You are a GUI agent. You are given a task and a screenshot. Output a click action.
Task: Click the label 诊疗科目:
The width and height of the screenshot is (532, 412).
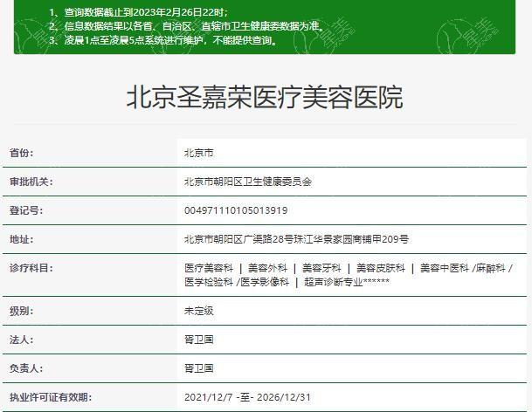coord(31,268)
